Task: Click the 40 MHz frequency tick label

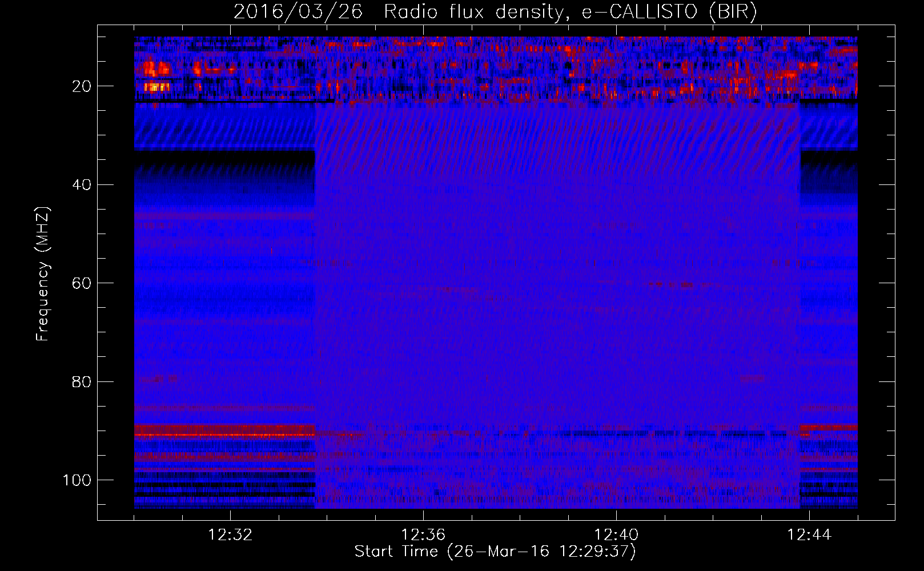Action: 82,185
